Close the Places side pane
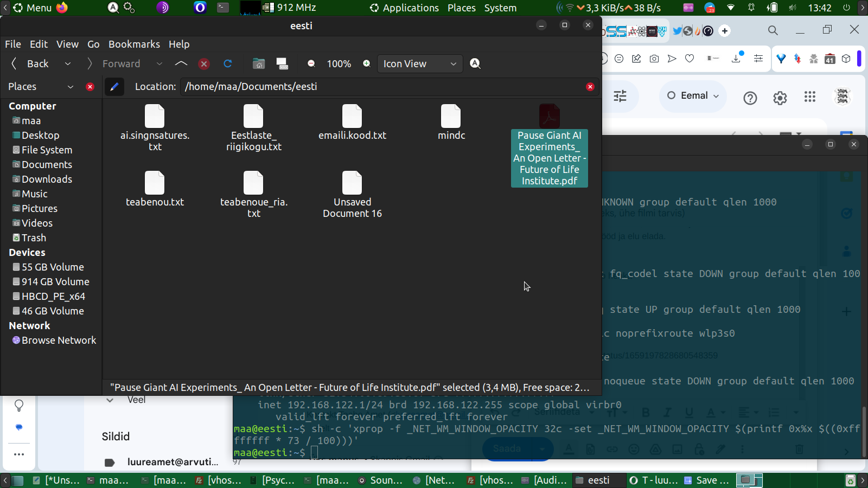This screenshot has width=868, height=488. click(90, 87)
